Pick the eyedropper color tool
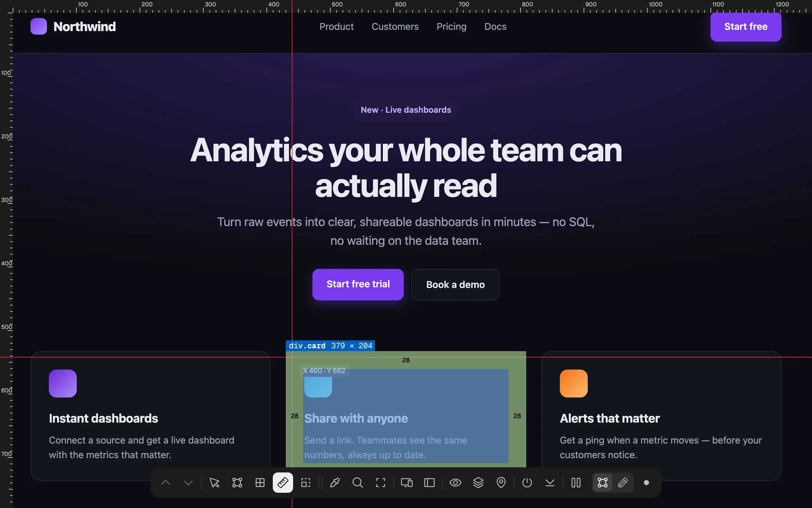Screen dimensions: 812x508 pos(335,483)
